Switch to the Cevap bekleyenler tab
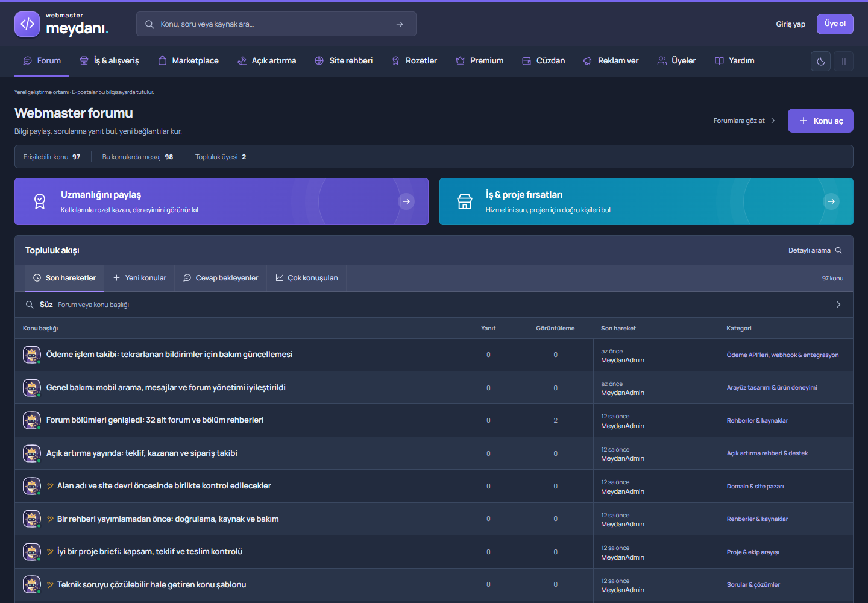Screen dimensions: 868x603 (x=221, y=278)
